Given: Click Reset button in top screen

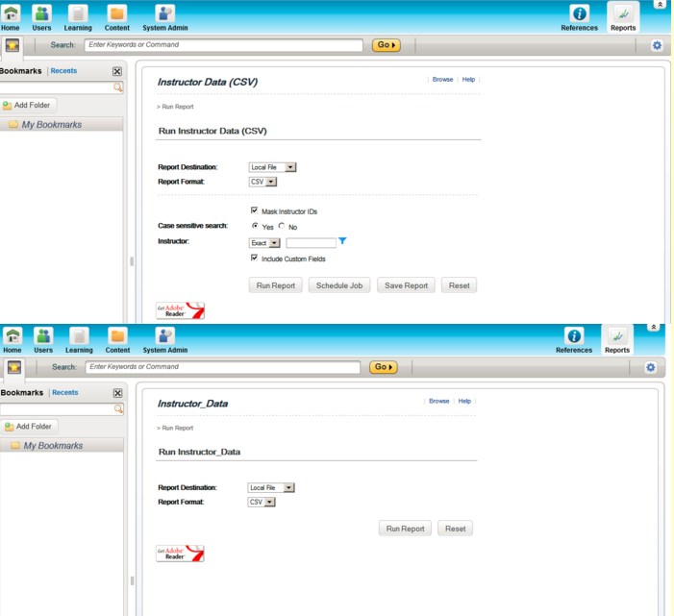Looking at the screenshot, I should coord(459,285).
